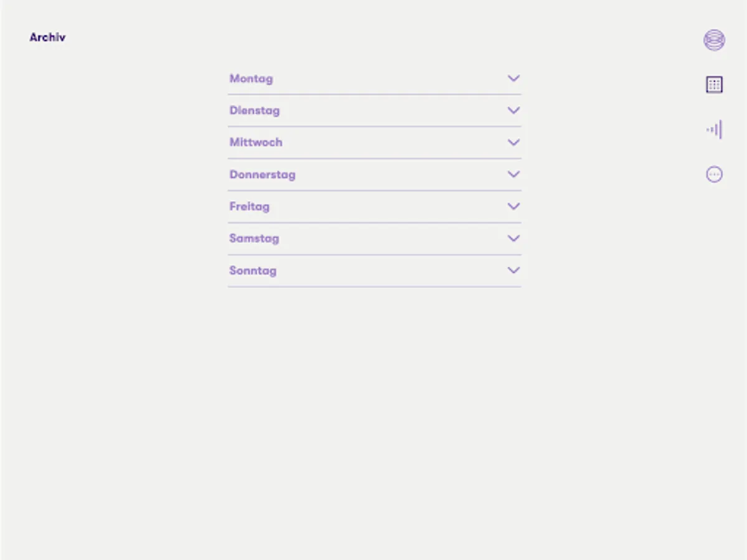
Task: Expand the Montag chevron arrow
Action: [x=514, y=78]
